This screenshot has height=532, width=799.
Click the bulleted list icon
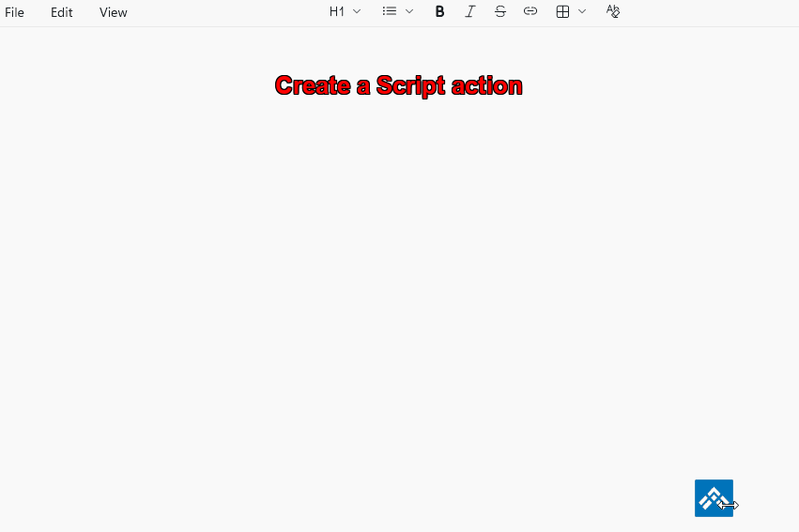(x=390, y=11)
